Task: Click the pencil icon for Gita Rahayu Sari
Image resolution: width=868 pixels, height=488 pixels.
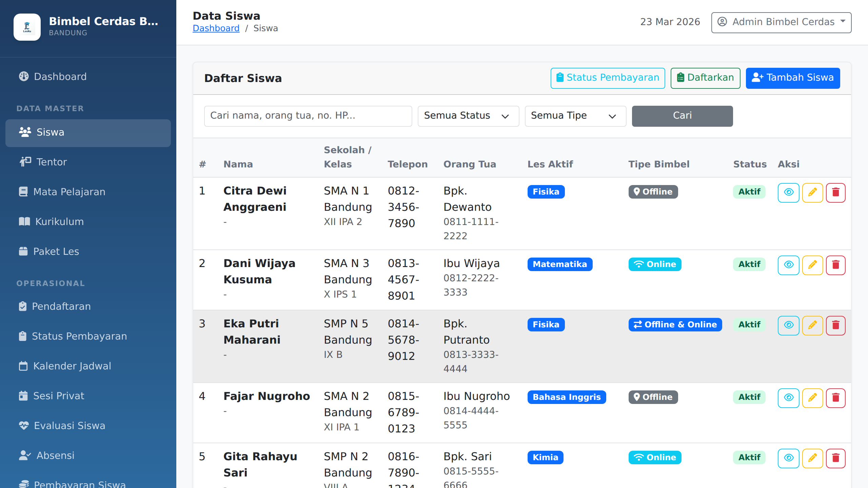Action: [x=812, y=458]
